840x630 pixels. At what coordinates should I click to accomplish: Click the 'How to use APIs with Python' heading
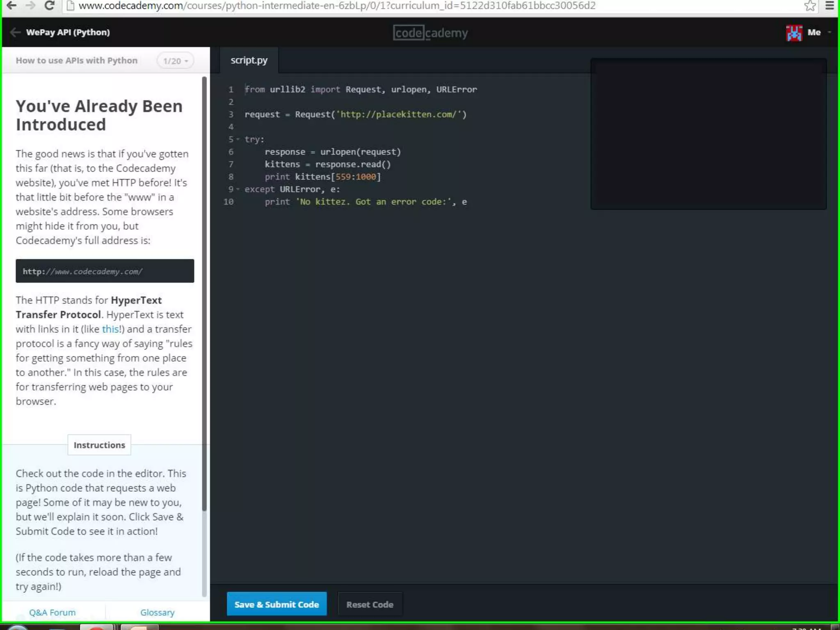[77, 61]
